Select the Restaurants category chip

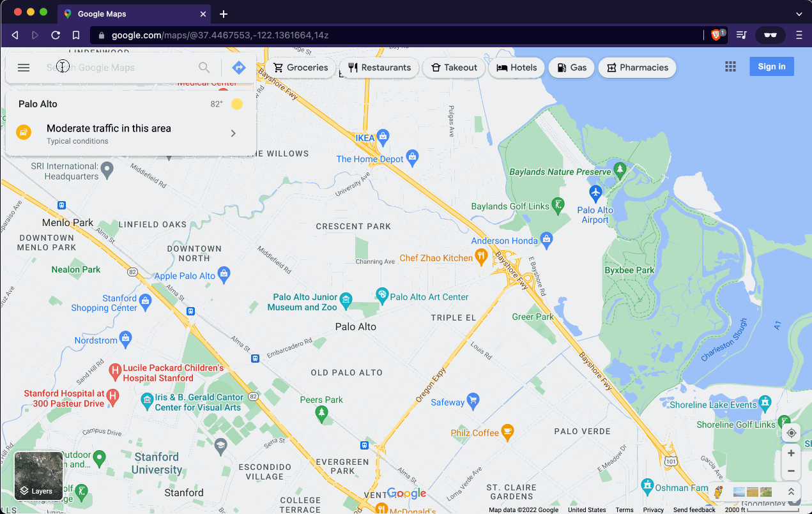pyautogui.click(x=379, y=68)
